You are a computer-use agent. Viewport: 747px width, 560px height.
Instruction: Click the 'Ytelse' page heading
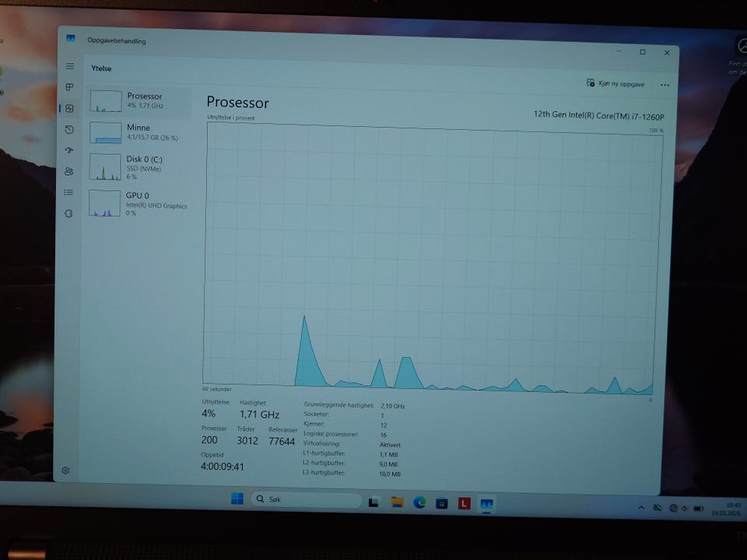[x=101, y=68]
